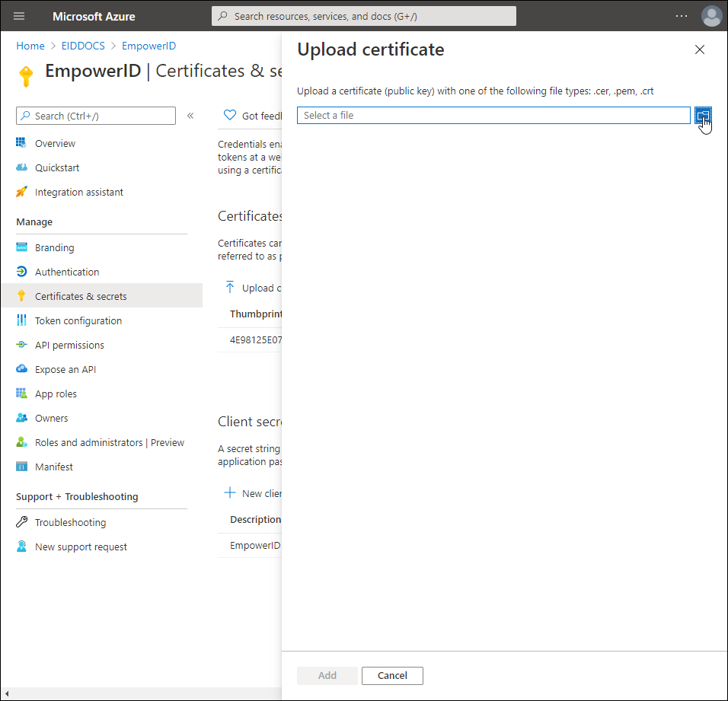The image size is (728, 701).
Task: Collapse the sidebar with double chevron
Action: point(190,116)
